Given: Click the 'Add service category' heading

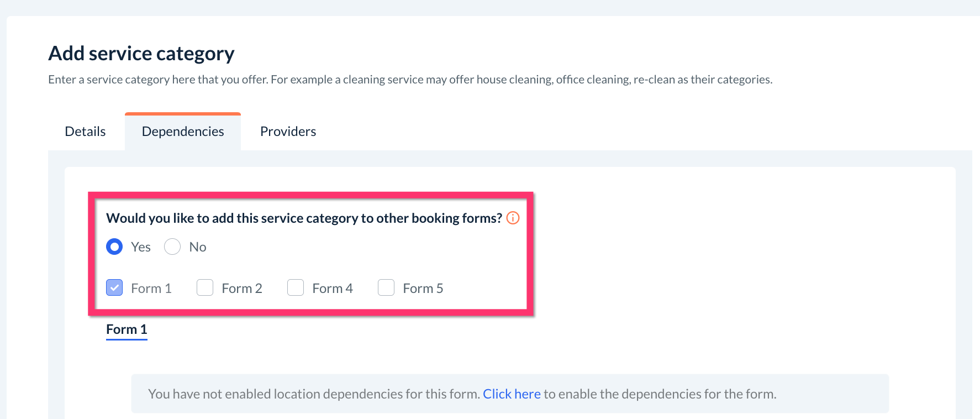Looking at the screenshot, I should click(x=141, y=54).
